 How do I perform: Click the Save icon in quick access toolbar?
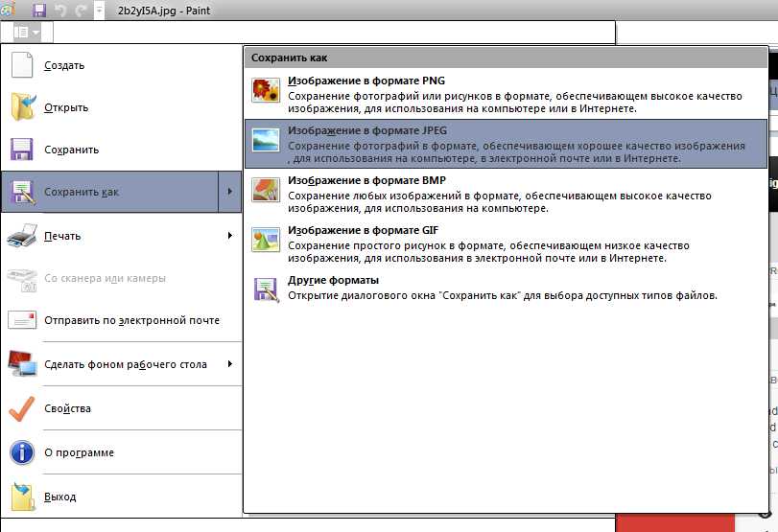pos(38,10)
